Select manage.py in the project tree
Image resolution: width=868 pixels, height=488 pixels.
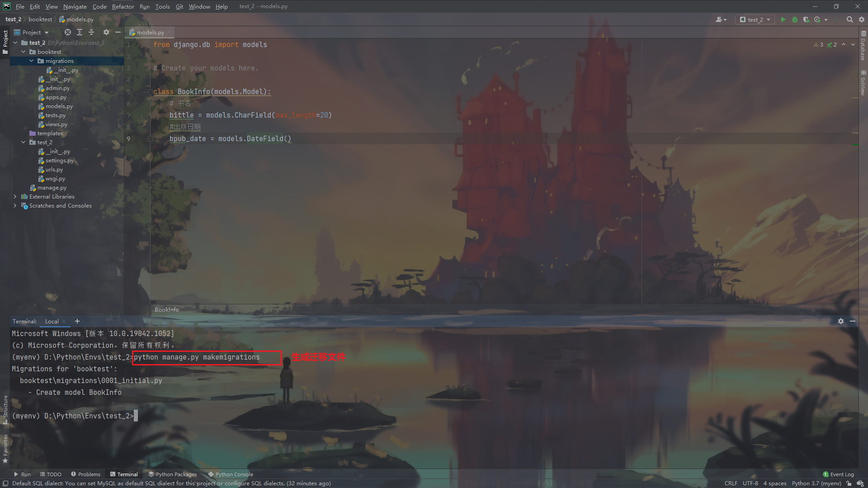(52, 187)
